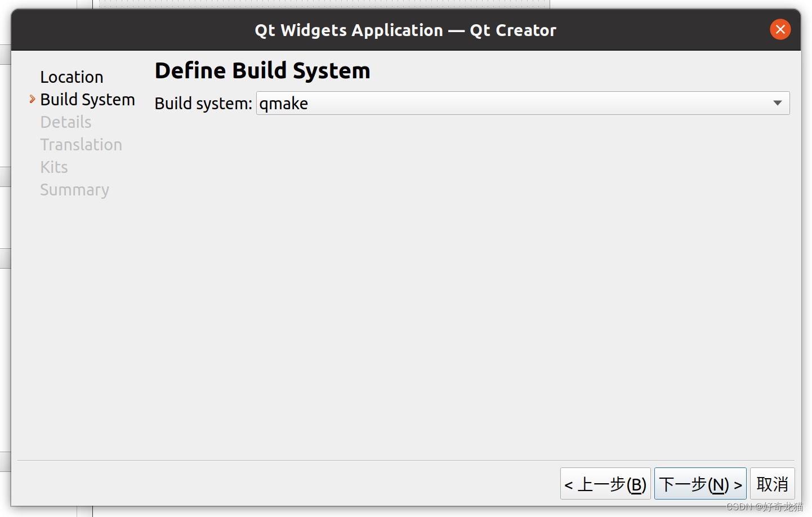
Task: Click the Summary step label
Action: [x=74, y=190]
